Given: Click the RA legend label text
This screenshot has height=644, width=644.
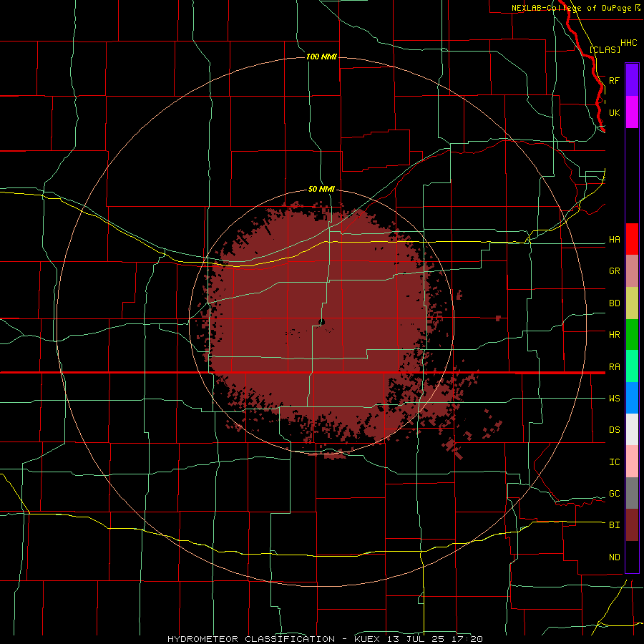Looking at the screenshot, I should click(614, 367).
